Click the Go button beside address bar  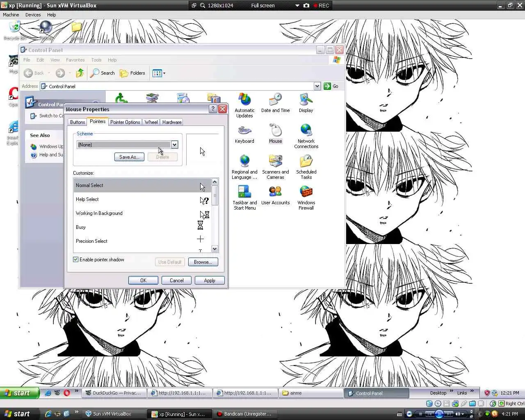[331, 86]
